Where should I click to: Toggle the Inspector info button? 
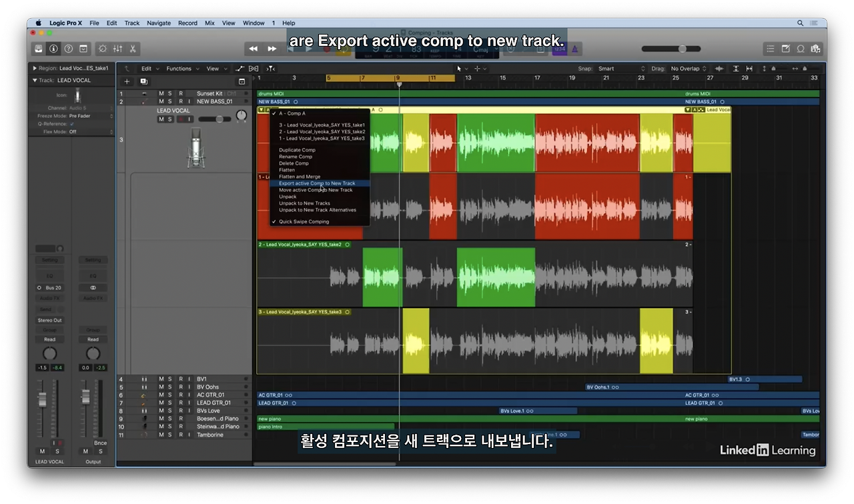[53, 49]
